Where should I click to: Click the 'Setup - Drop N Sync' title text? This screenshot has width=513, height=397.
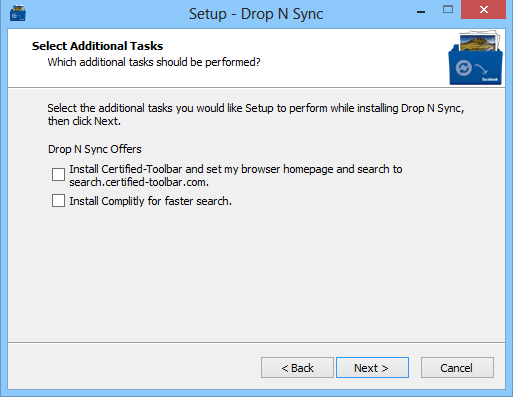[x=256, y=14]
